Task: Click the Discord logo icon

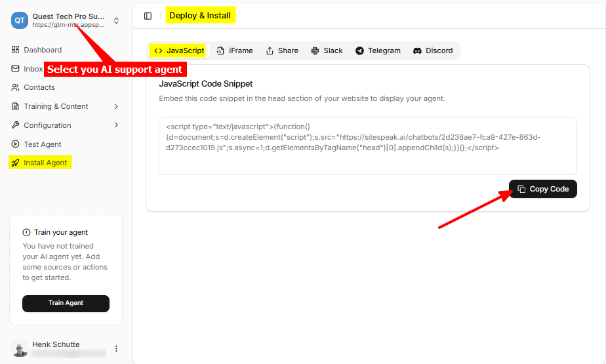Action: [x=417, y=51]
